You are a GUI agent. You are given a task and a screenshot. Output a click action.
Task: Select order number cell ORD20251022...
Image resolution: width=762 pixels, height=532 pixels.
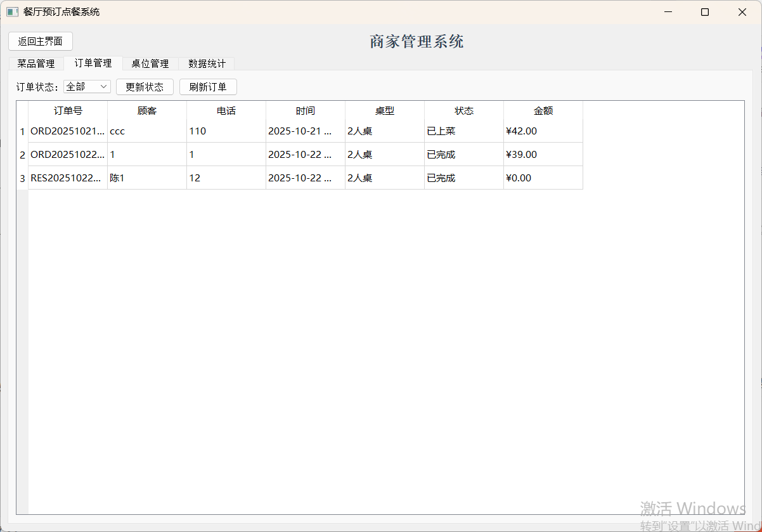(x=68, y=155)
